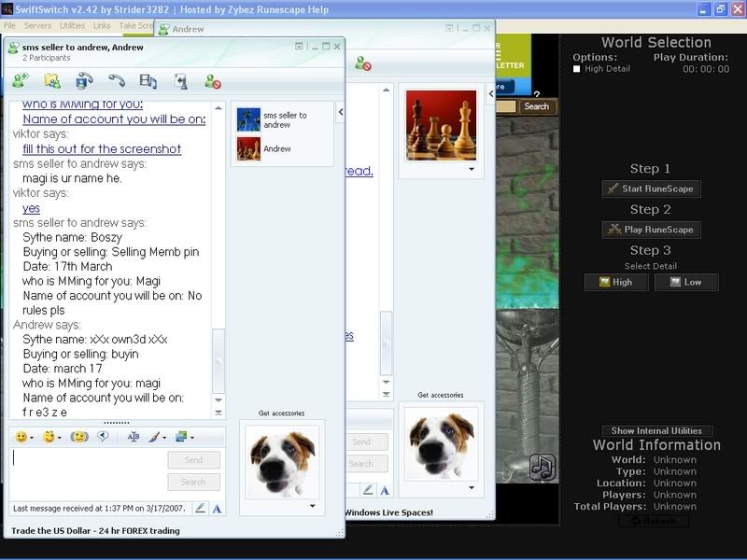Click the chat history scrollbar up arrow
Viewport: 747px width, 560px height.
coord(218,108)
